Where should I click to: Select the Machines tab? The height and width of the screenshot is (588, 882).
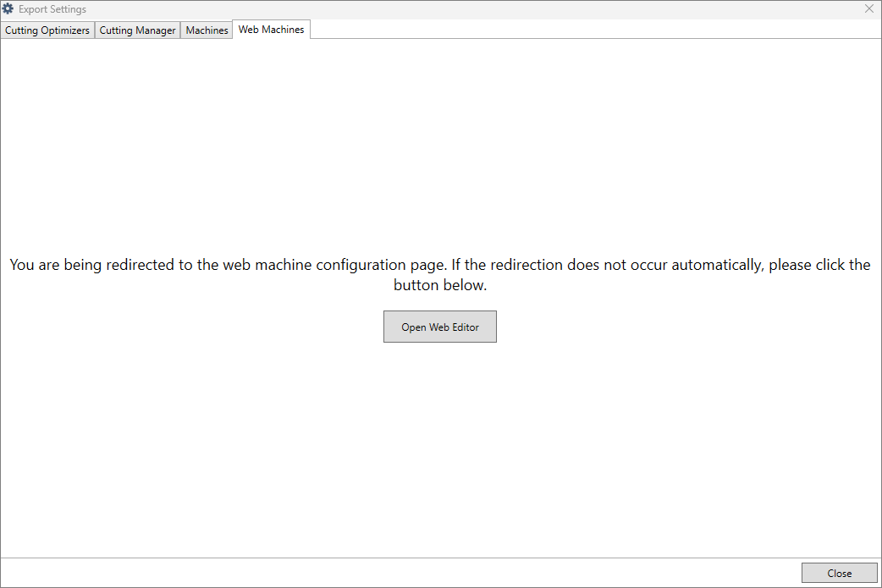tap(207, 30)
